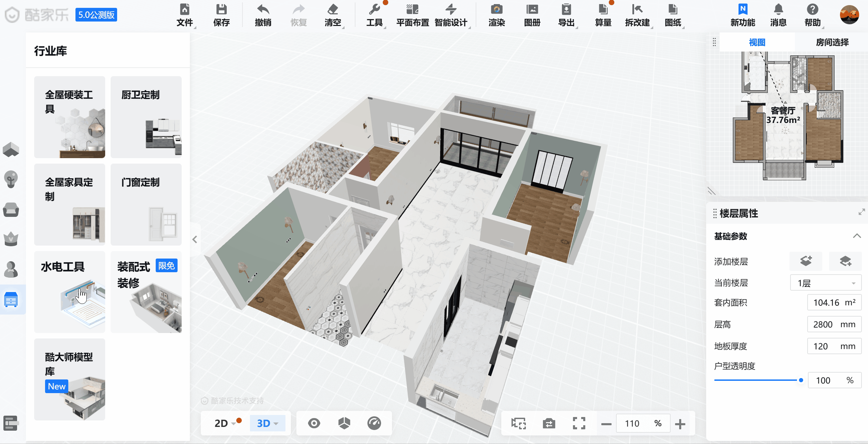Open the sofa furniture library sidebar icon

click(x=11, y=209)
